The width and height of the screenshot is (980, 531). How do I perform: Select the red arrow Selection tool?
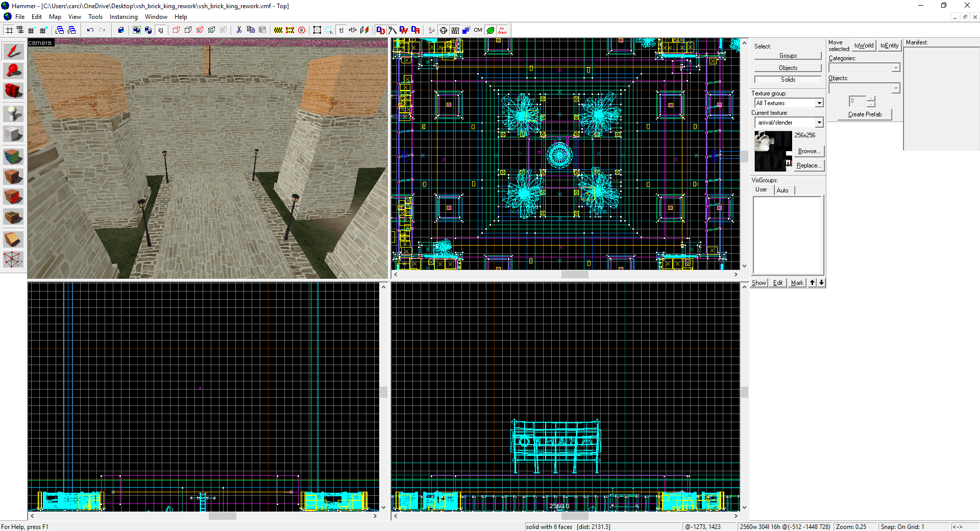click(x=13, y=51)
